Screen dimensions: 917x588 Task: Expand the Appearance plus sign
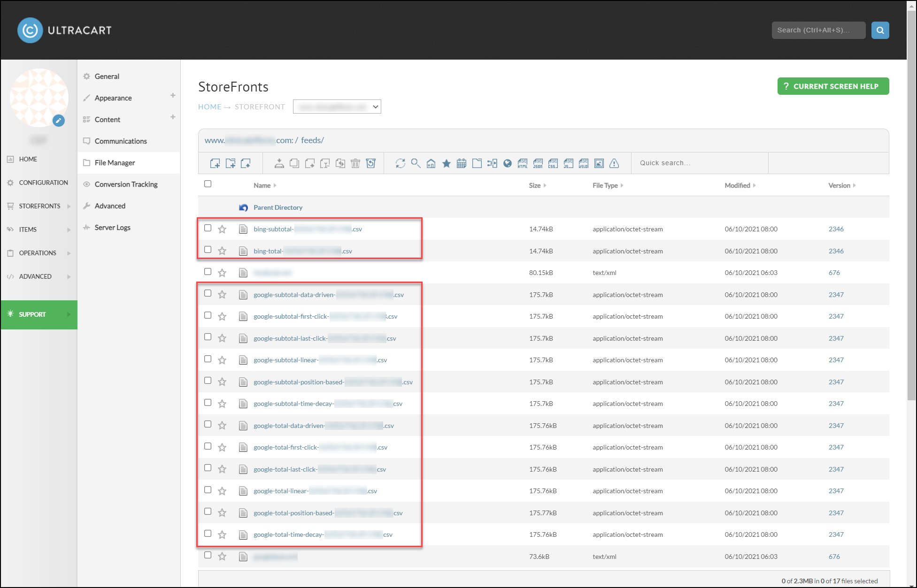coord(173,95)
